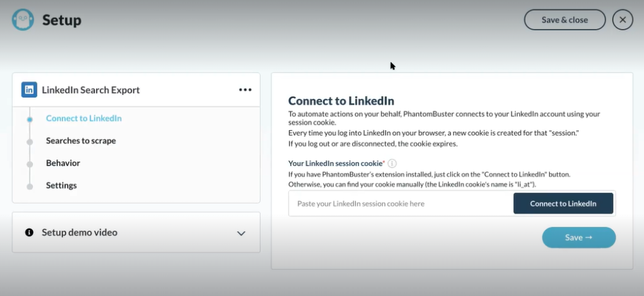Click the Setup page title

coord(62,20)
